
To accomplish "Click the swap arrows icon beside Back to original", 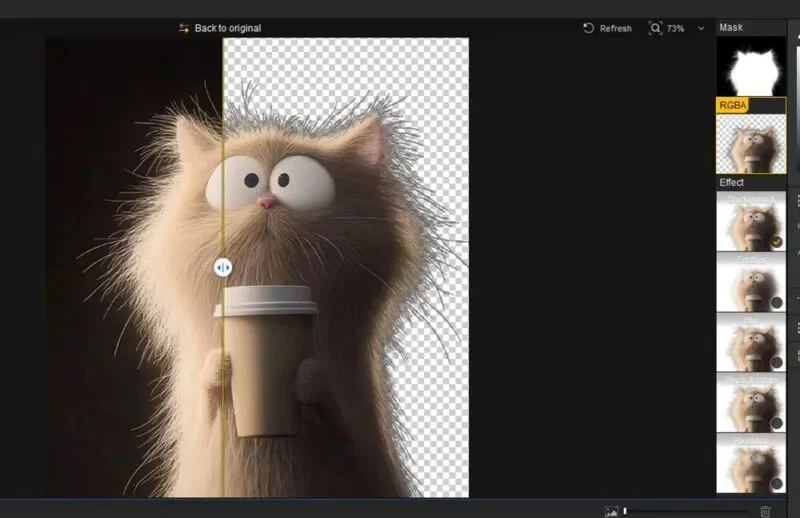I will 184,29.
